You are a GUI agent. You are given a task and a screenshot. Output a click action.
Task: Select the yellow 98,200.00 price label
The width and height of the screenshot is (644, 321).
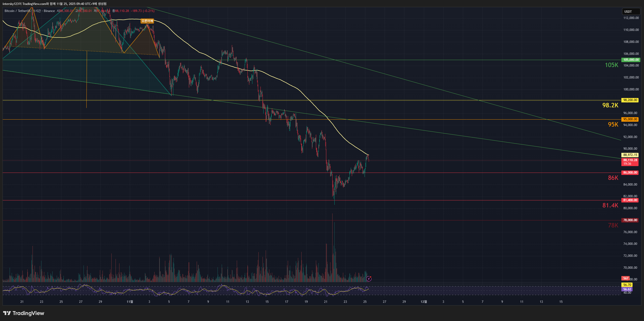tap(630, 100)
